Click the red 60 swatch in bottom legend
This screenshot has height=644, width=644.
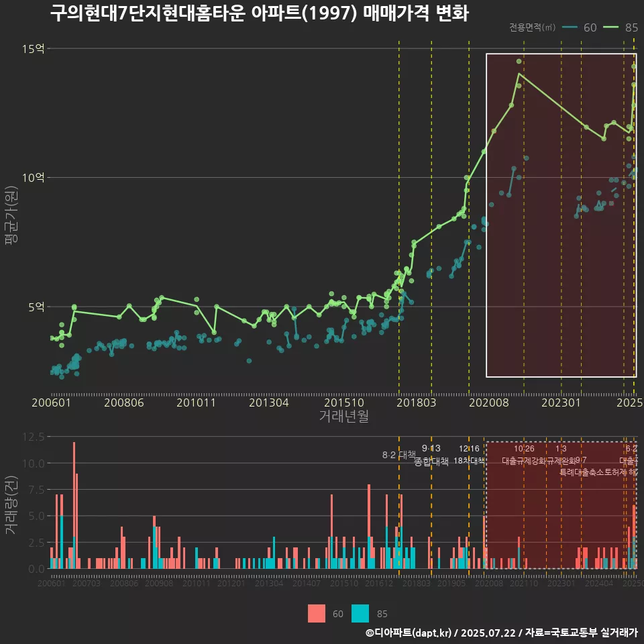coord(316,614)
